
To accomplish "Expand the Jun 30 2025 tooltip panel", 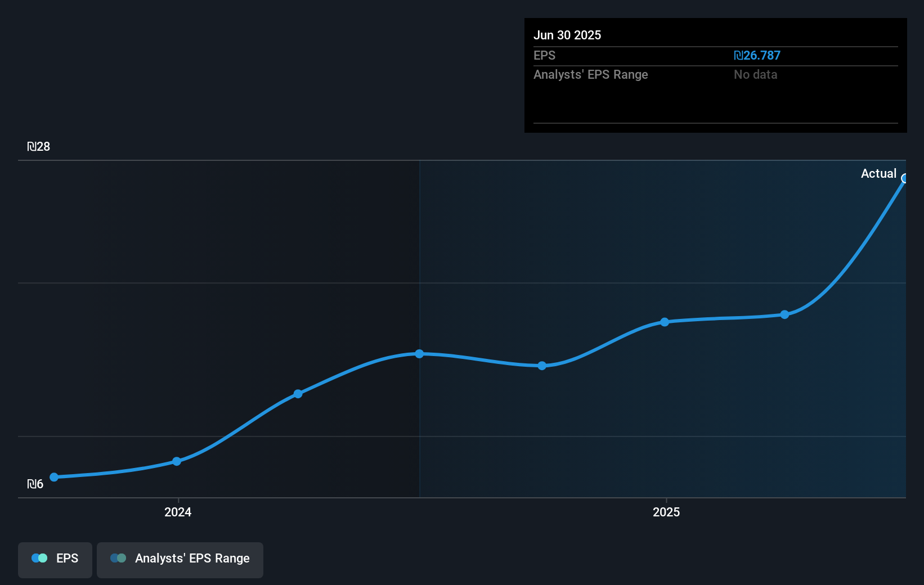I will 568,35.
